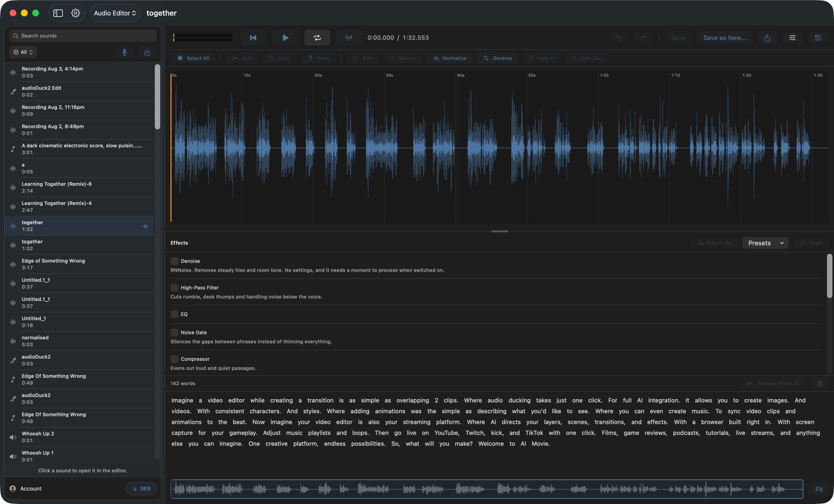This screenshot has height=504, width=834.
Task: Toggle the Effects On button
Action: 714,243
